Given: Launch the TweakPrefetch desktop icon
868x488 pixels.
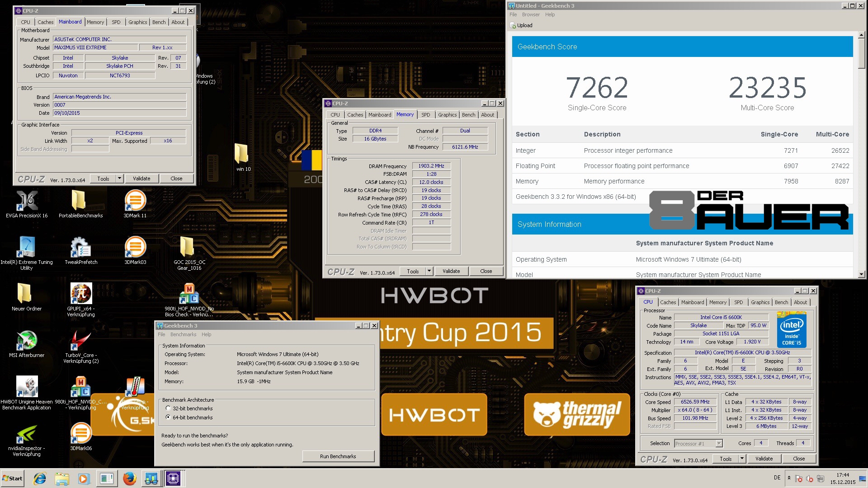Looking at the screenshot, I should [81, 251].
